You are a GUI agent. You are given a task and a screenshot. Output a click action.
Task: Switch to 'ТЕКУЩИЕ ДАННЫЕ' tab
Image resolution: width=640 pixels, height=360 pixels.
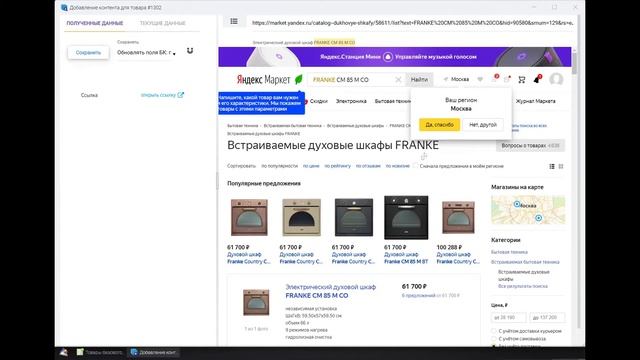click(x=162, y=23)
